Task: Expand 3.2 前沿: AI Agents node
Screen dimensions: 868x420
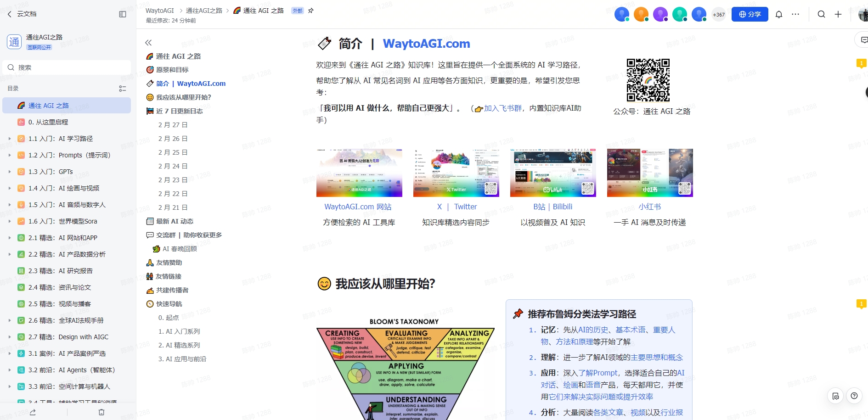Action: [x=10, y=370]
